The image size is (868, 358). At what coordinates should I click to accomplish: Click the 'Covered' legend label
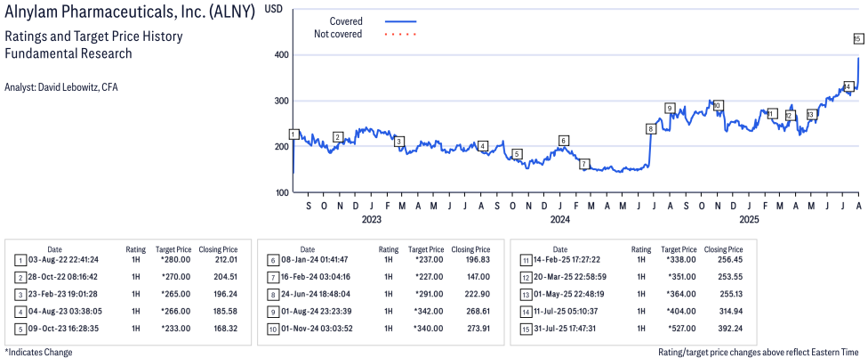[346, 21]
